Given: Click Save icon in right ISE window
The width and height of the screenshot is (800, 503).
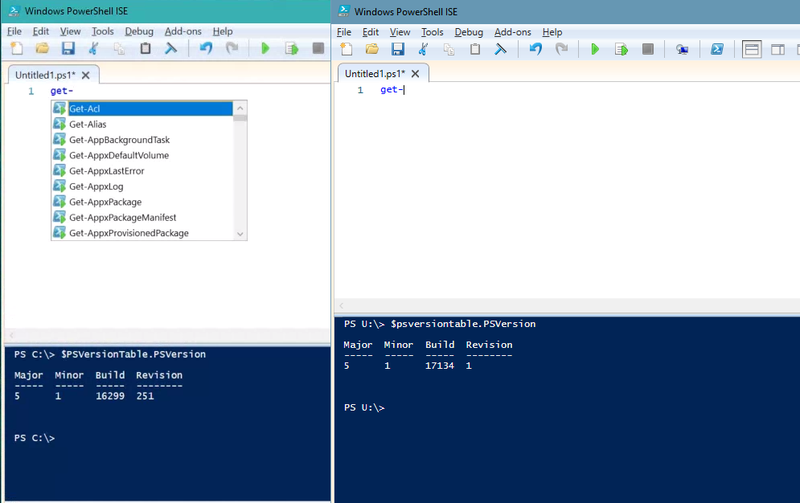Looking at the screenshot, I should pos(397,48).
